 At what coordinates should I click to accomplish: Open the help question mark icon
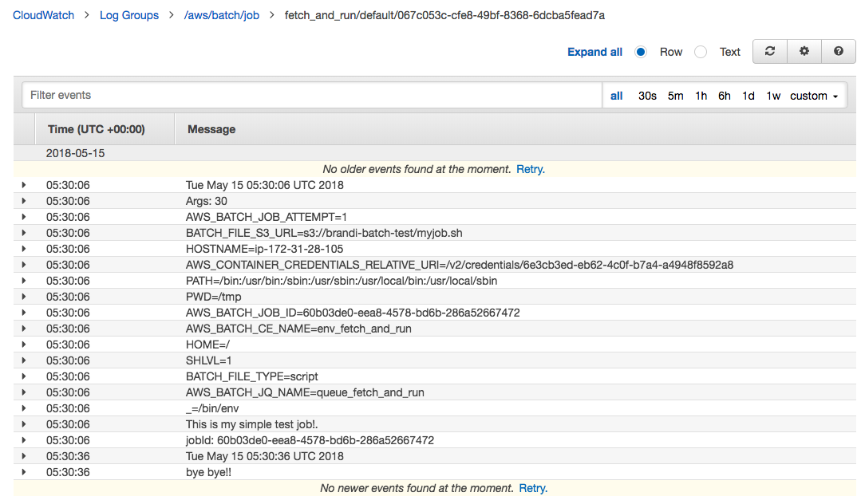pyautogui.click(x=839, y=52)
